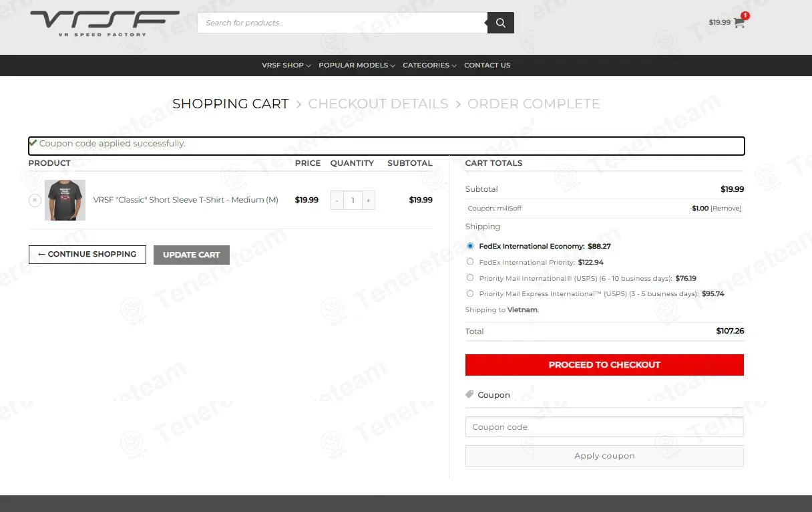Remove the T-Shirt using the circle X icon

[35, 200]
